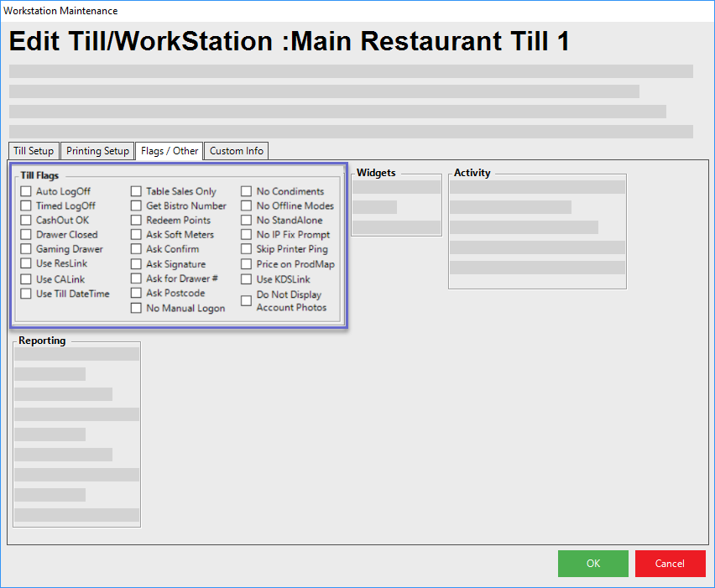The width and height of the screenshot is (715, 588).
Task: Toggle the Drawer Closed checkbox
Action: (26, 235)
